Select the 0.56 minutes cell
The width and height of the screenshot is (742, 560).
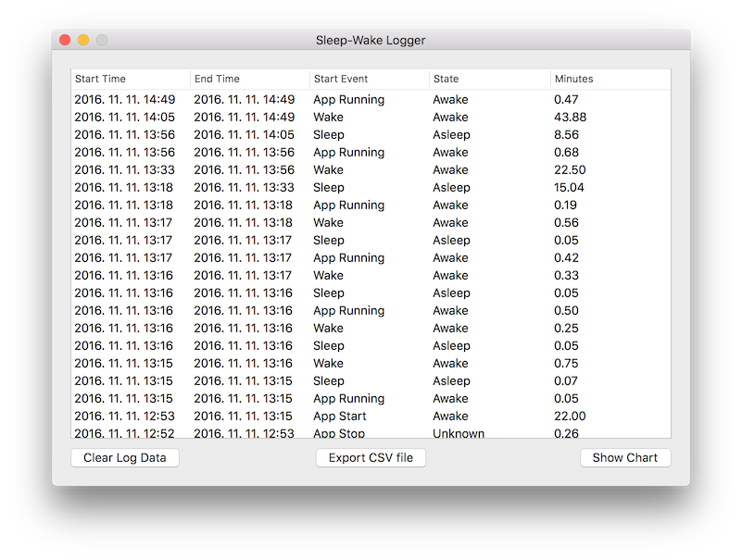[x=566, y=222]
